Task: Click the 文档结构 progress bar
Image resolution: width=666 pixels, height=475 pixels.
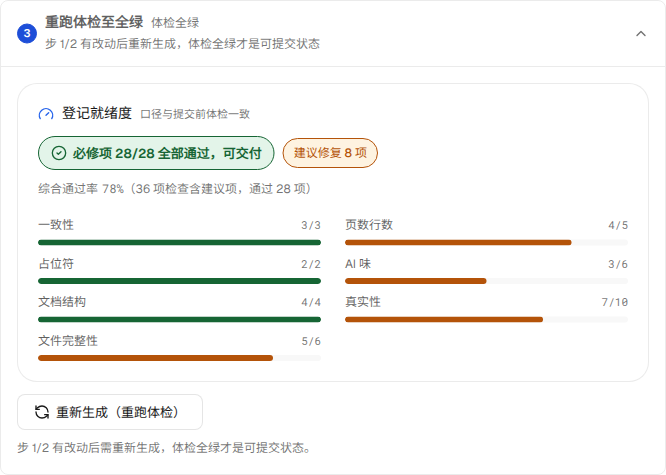Action: click(x=179, y=319)
